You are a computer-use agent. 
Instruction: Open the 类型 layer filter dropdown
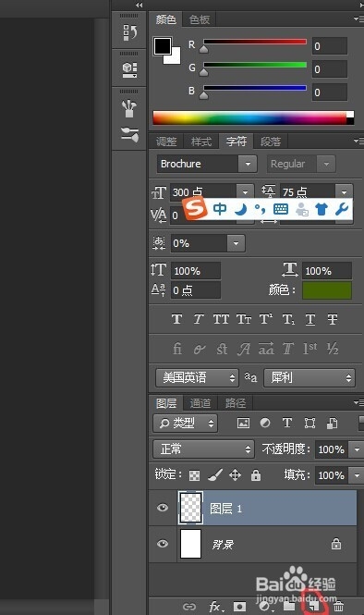pos(186,423)
